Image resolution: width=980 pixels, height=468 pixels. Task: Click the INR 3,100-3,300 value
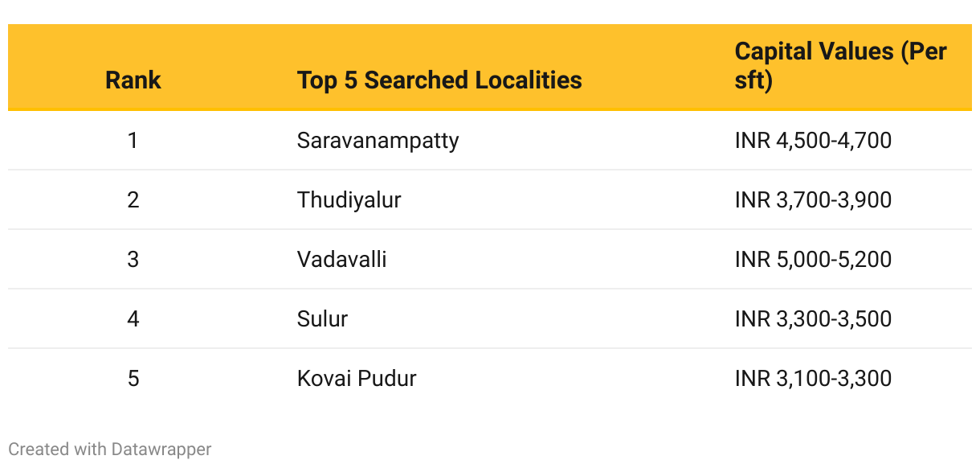pos(813,378)
